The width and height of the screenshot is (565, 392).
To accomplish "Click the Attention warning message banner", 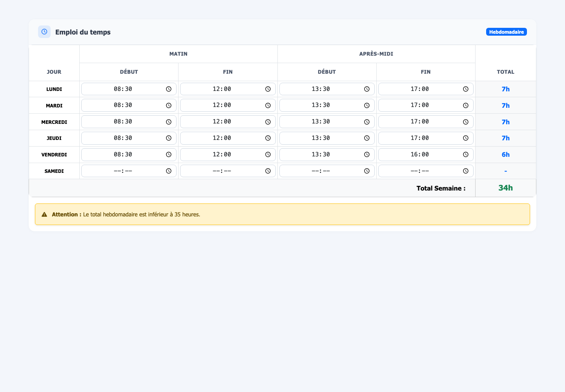I will pyautogui.click(x=282, y=214).
